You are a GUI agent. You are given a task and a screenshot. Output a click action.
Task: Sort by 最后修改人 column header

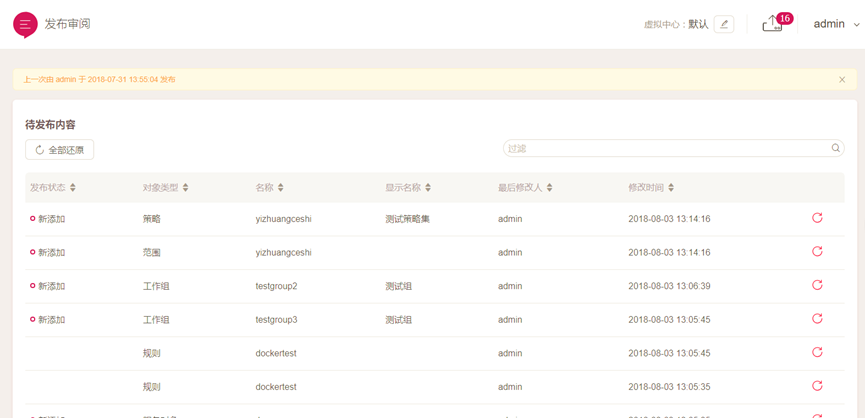click(525, 188)
